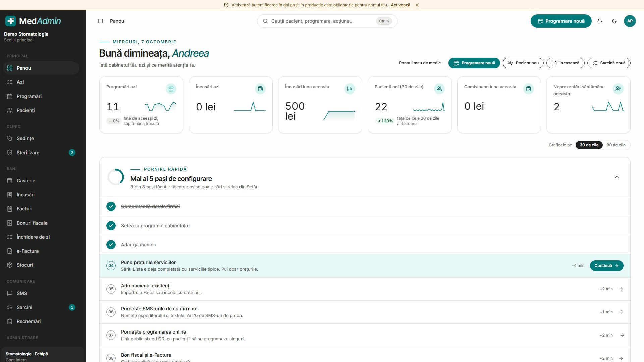Select 30 de zile chart range
644x362 pixels.
(x=589, y=145)
